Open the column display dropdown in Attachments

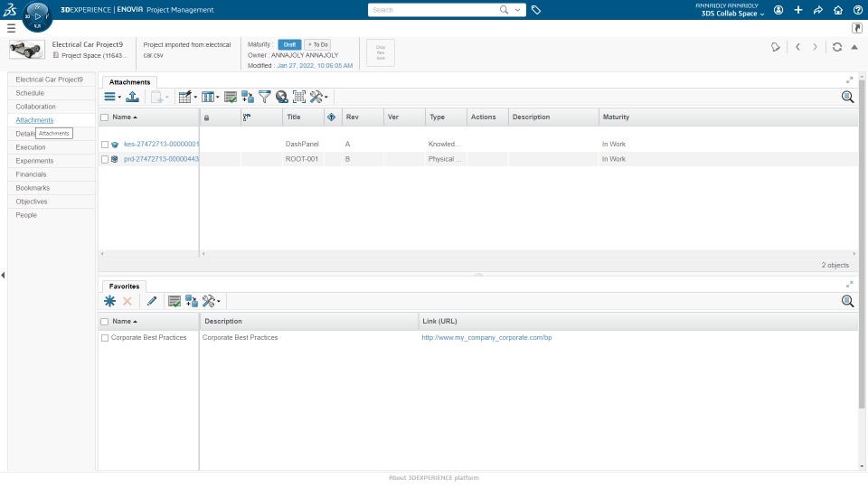point(211,97)
